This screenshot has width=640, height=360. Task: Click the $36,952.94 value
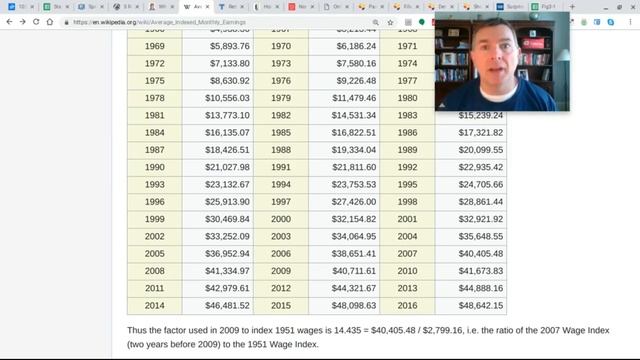coord(227,253)
